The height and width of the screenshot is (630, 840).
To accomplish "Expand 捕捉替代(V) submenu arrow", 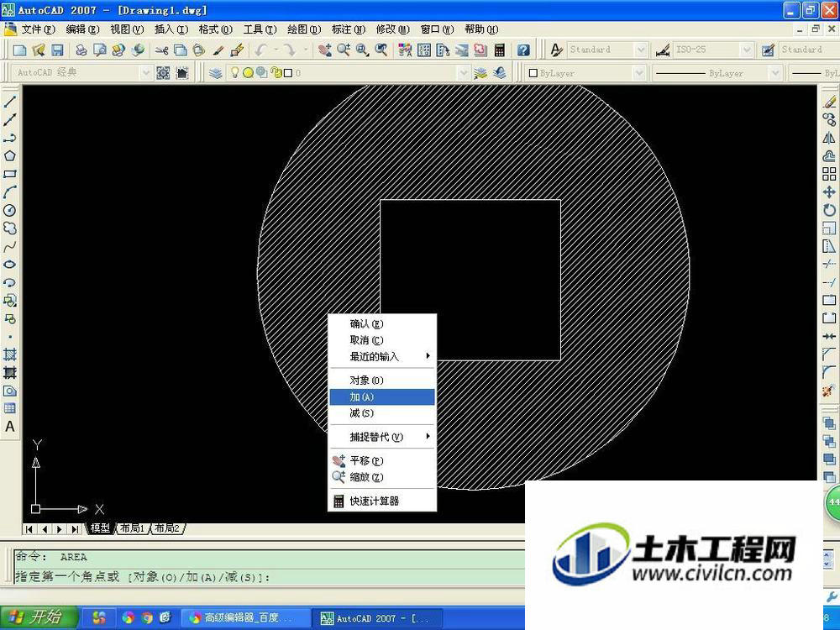I will click(x=428, y=436).
